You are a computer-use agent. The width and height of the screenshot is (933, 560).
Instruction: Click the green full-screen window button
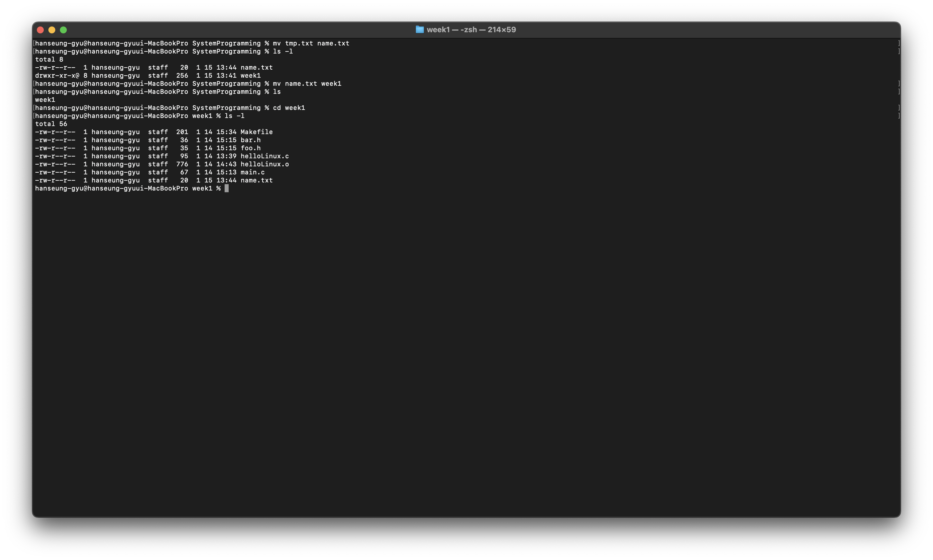(x=63, y=30)
